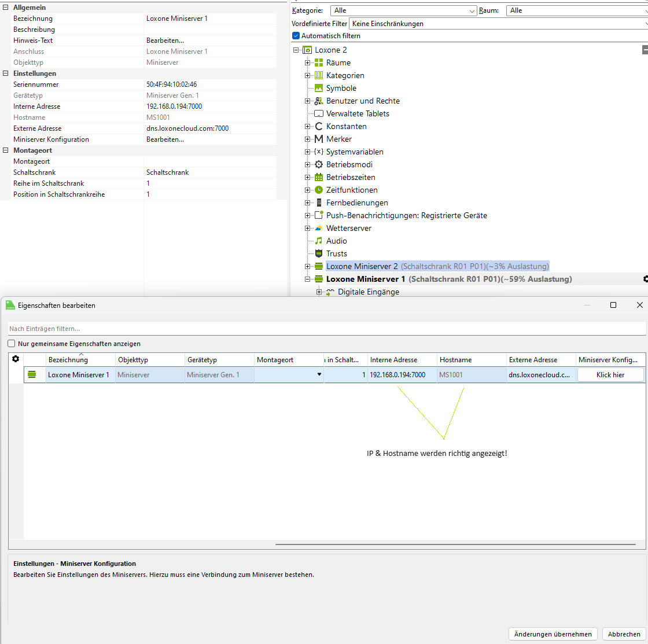Click the Zeitfunktionen clock icon

pos(319,190)
